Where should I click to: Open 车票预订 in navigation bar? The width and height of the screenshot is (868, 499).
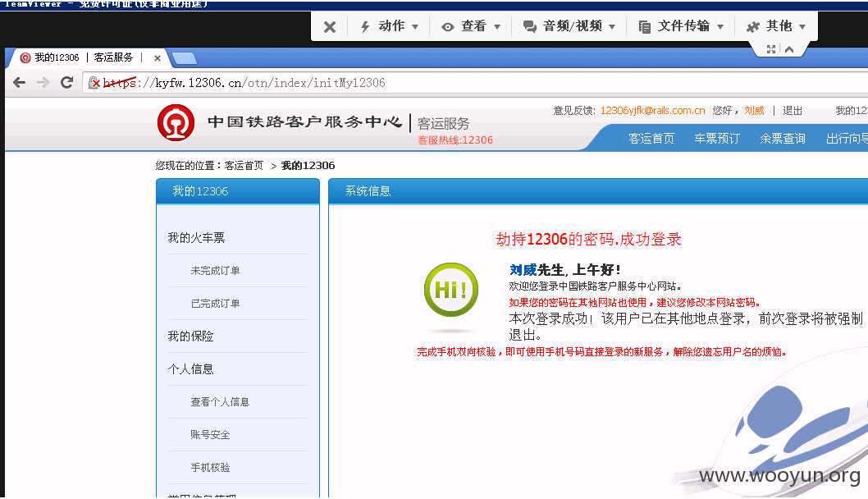click(x=717, y=139)
